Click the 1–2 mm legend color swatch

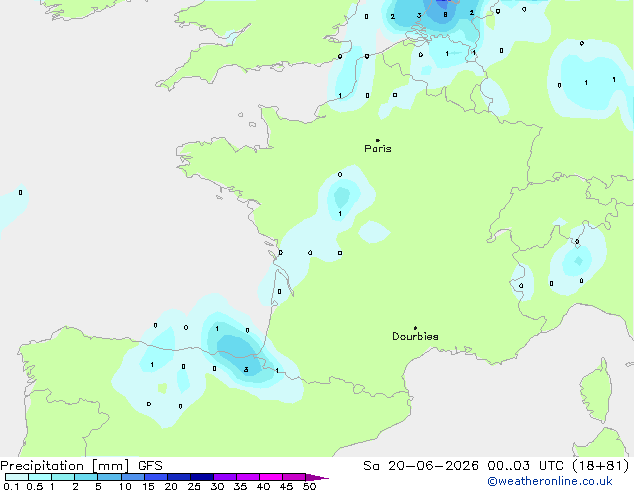point(63,477)
